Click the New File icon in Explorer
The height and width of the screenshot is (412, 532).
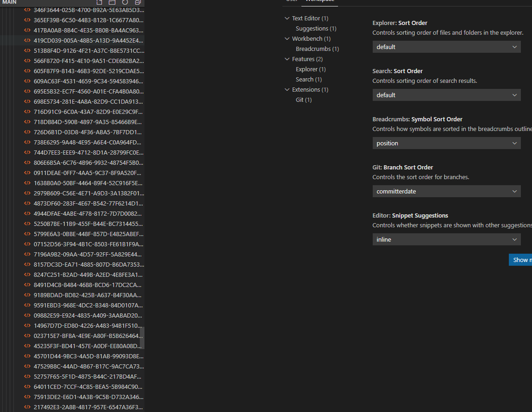pos(100,2)
